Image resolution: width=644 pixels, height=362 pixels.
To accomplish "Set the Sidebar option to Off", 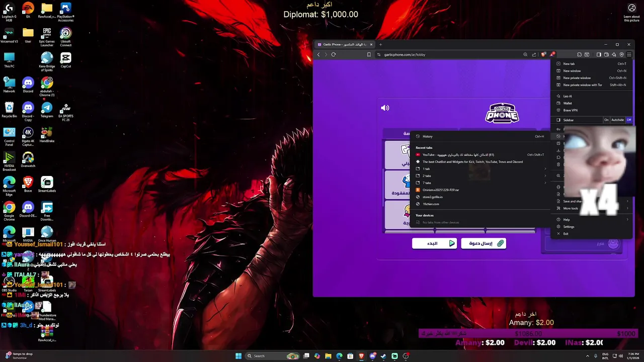I will 628,120.
